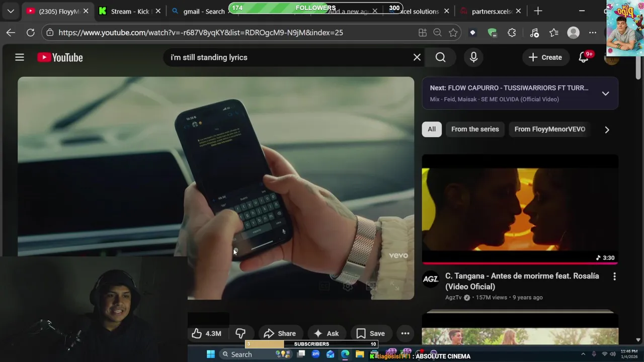Start voice search with microphone icon

pyautogui.click(x=473, y=57)
